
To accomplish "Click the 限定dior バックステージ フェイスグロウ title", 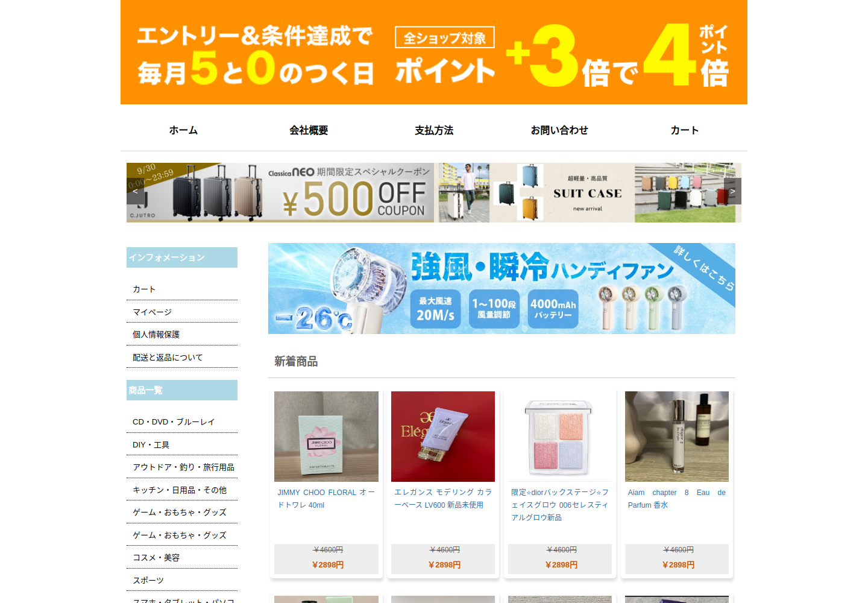I will [560, 505].
